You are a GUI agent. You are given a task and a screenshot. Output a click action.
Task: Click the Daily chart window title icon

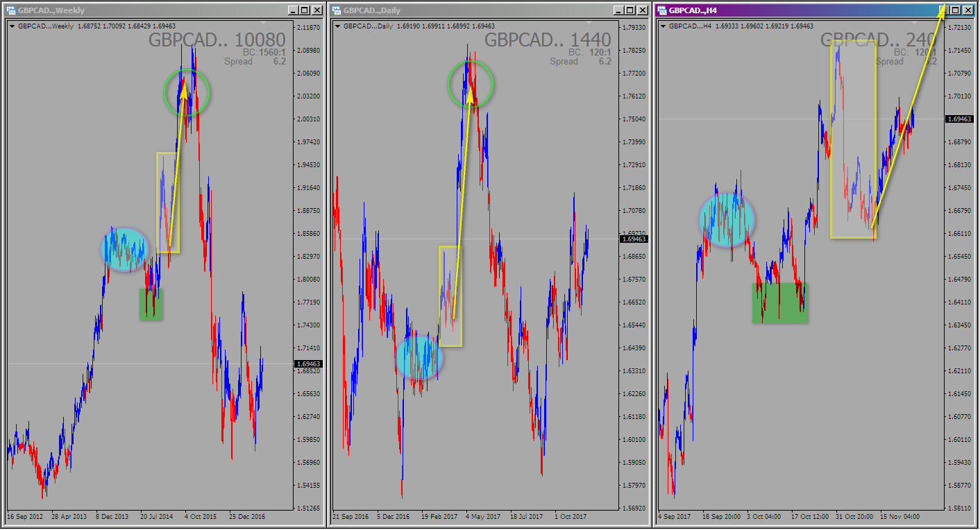[337, 10]
